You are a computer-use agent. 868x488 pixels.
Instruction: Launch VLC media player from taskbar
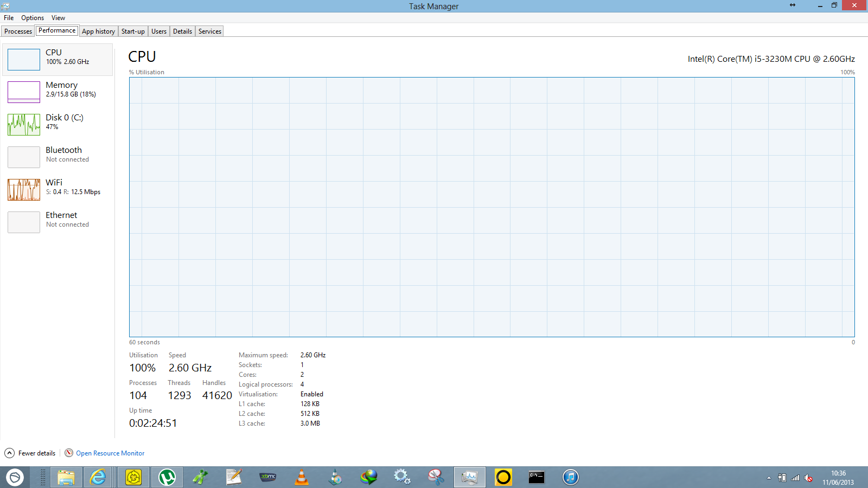pyautogui.click(x=302, y=477)
